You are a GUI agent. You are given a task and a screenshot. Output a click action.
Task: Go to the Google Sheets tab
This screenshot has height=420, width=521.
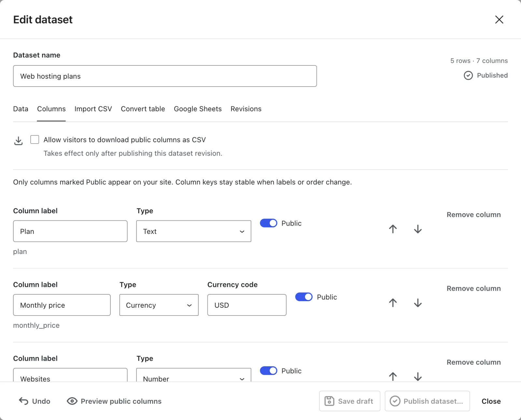click(198, 109)
